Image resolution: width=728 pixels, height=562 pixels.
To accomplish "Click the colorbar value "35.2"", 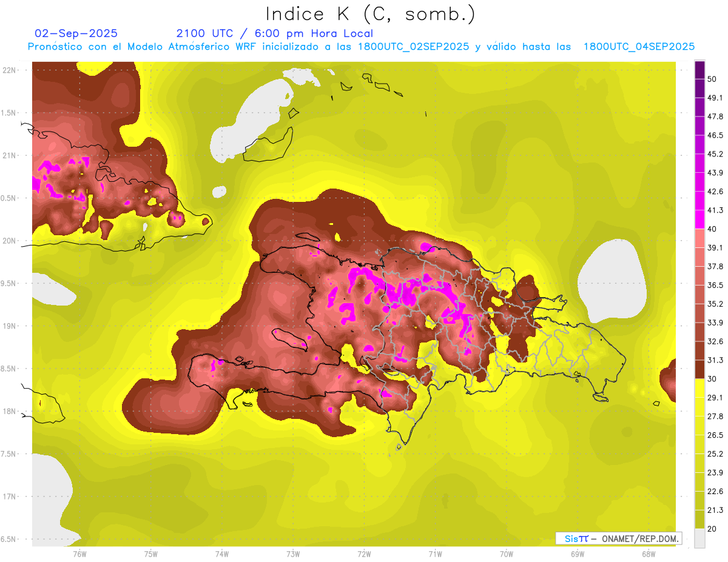I will tap(715, 304).
